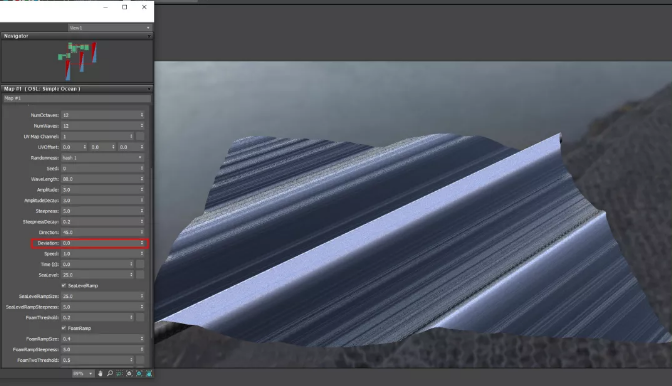Click the map slot button beside FoamThreshold
This screenshot has height=386, width=672.
[x=140, y=317]
